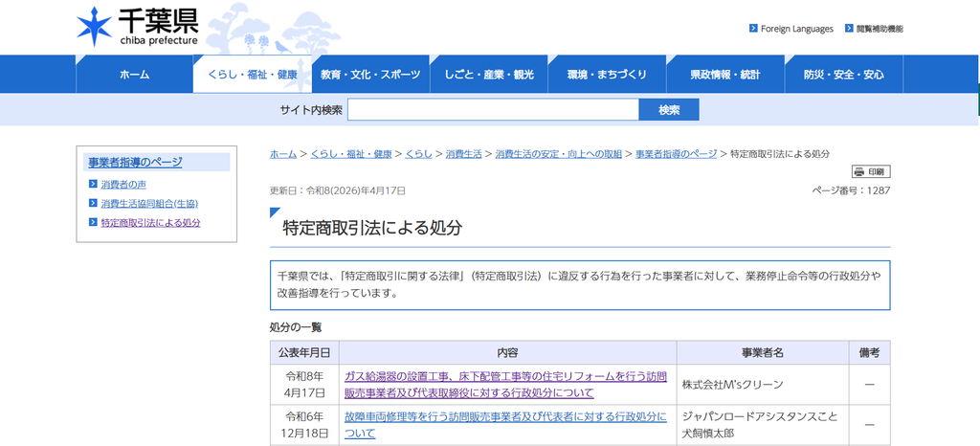Select date cell 令和8年4月17日
Image resolution: width=980 pixels, height=446 pixels.
(x=304, y=385)
